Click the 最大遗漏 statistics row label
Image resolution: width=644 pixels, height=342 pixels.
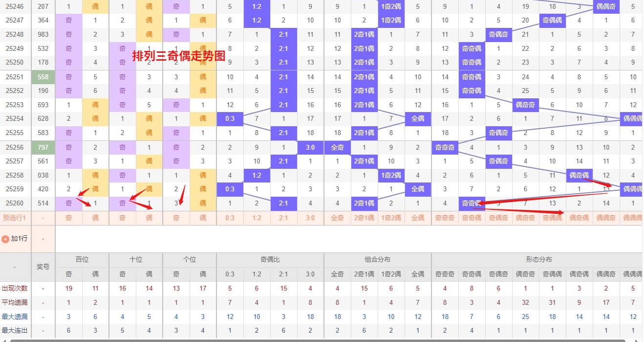(x=15, y=317)
